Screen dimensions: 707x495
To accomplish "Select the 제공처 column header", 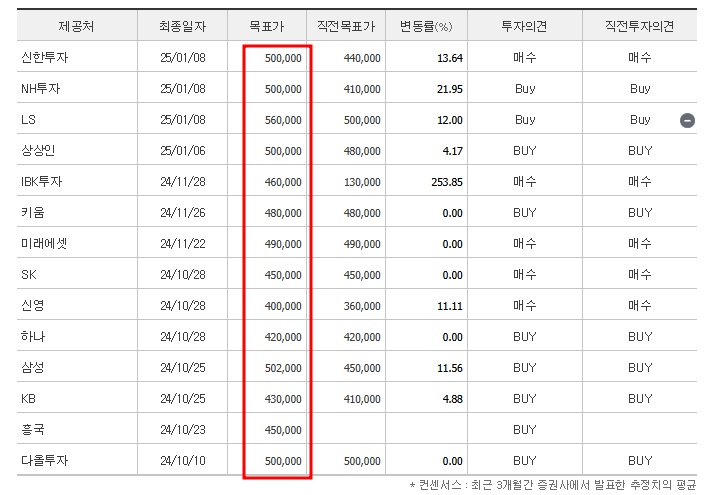I will coord(76,26).
